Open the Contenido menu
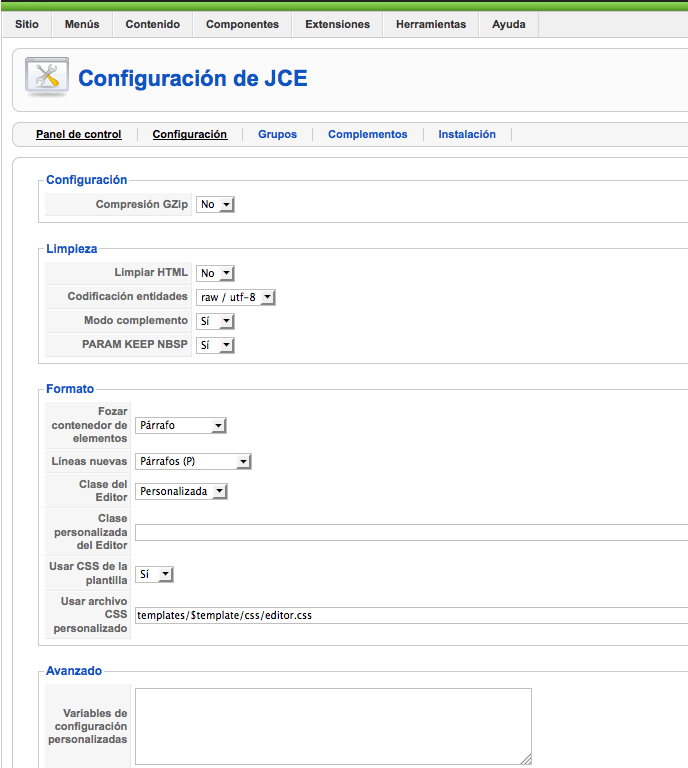 coord(153,24)
